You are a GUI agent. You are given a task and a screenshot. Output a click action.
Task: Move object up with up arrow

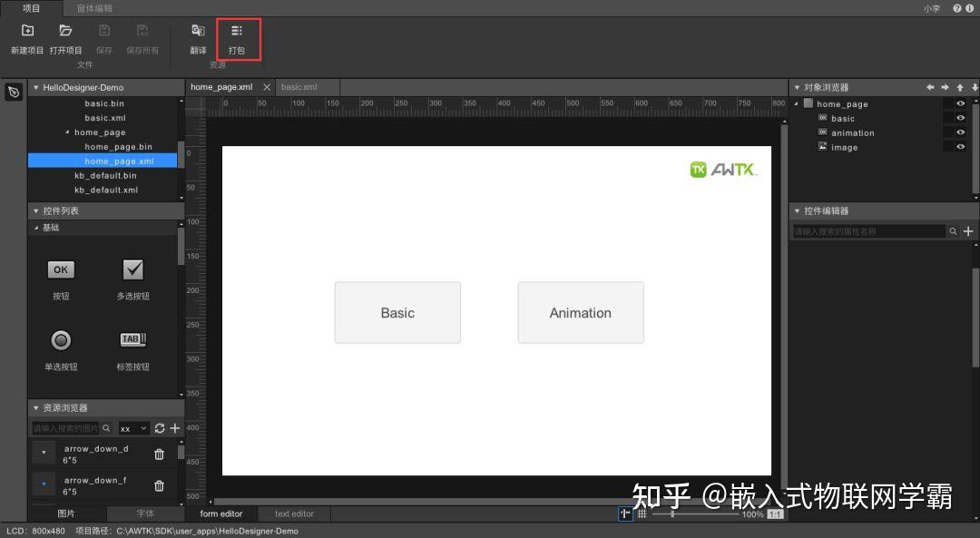[x=960, y=87]
